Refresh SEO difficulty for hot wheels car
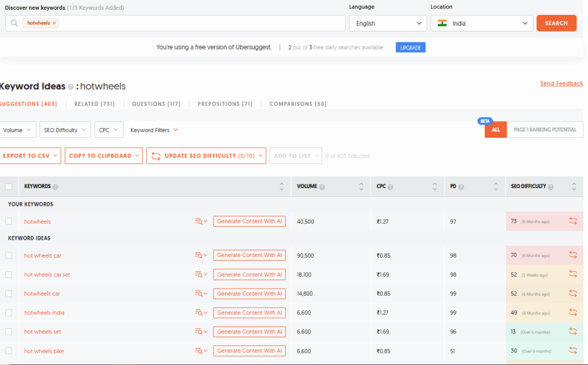588x365 pixels. (x=573, y=255)
